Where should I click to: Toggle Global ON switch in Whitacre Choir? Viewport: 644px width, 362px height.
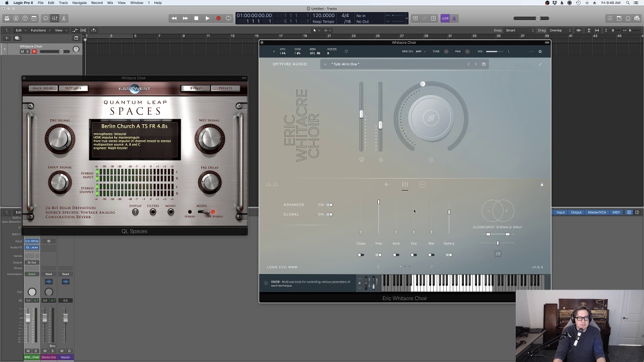[x=330, y=215]
